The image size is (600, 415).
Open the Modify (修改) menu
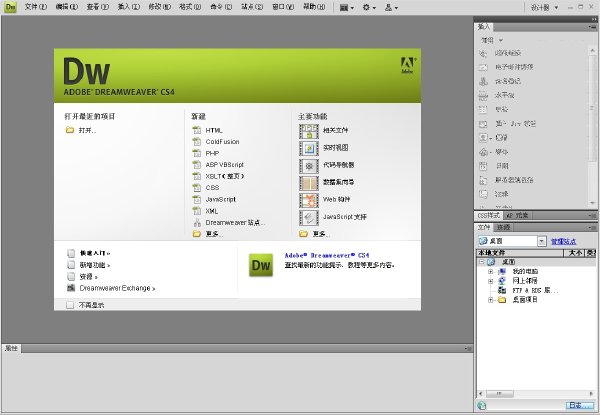point(160,7)
